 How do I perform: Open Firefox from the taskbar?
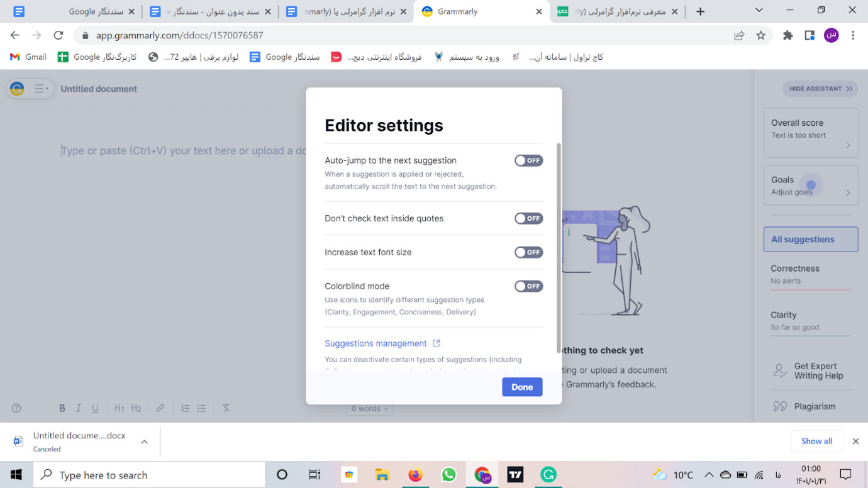(x=415, y=475)
